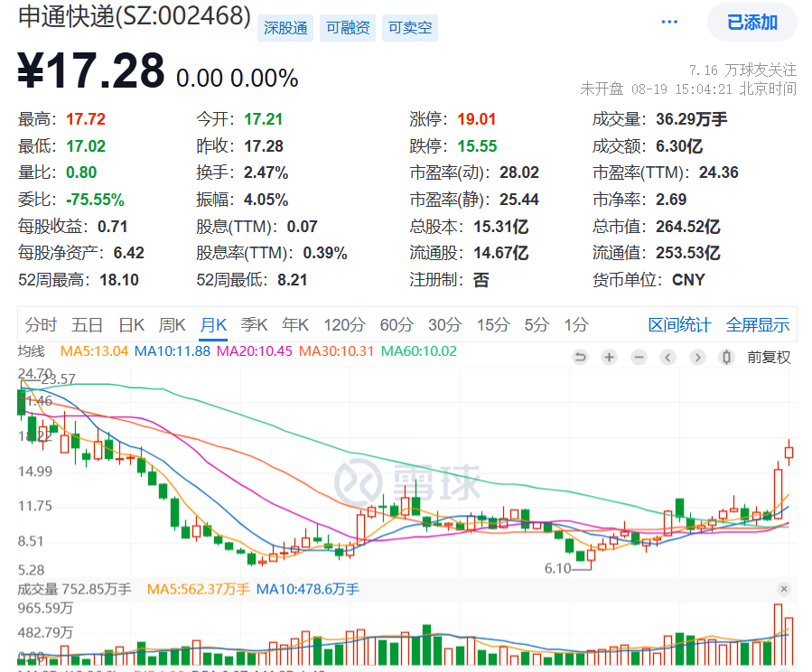The width and height of the screenshot is (812, 672).
Task: Switch to the 日K chart tab
Action: pyautogui.click(x=131, y=325)
